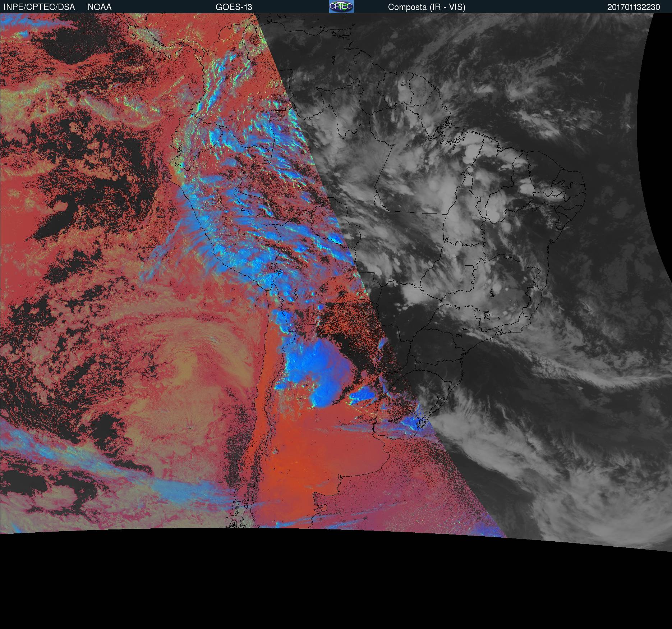Click the 201701132230 timestamp
This screenshot has width=672, height=629.
634,7
